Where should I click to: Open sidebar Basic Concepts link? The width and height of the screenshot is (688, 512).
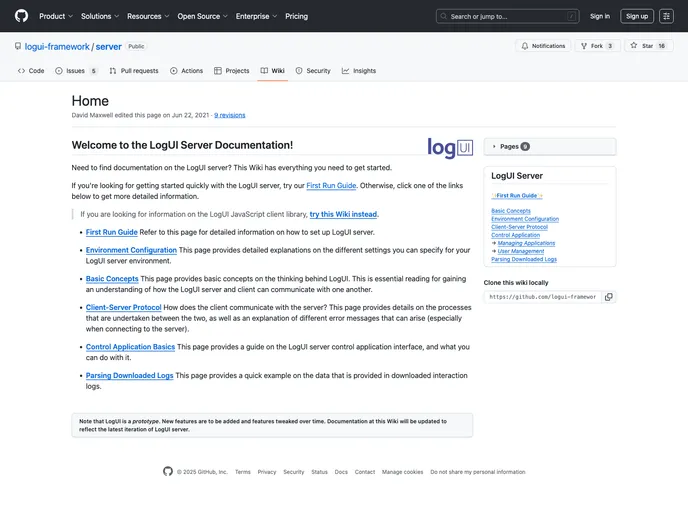[511, 211]
